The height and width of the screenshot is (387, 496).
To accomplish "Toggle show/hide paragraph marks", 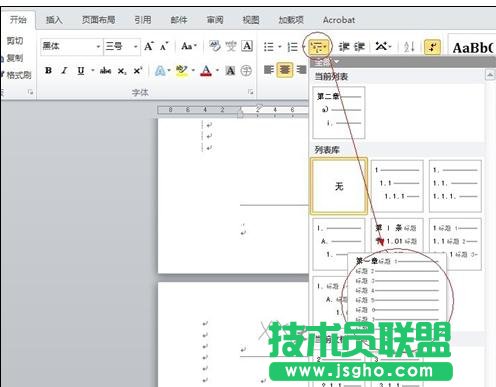I will pyautogui.click(x=432, y=47).
